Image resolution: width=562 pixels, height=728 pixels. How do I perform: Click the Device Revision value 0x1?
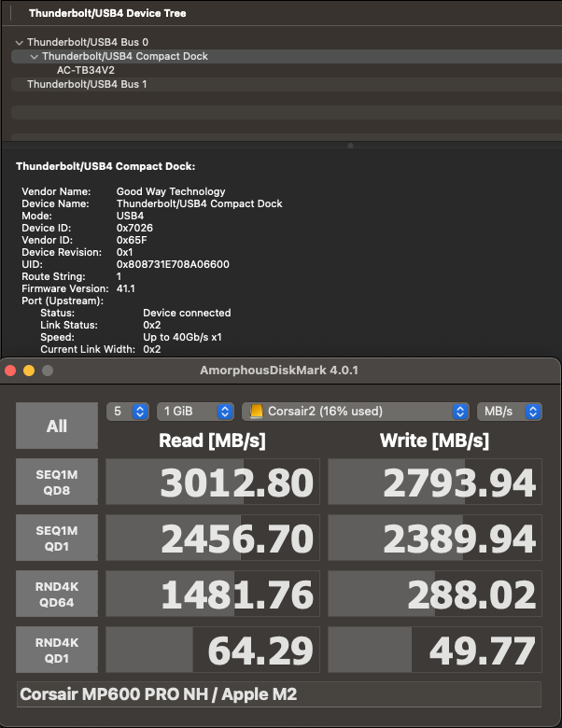point(124,252)
